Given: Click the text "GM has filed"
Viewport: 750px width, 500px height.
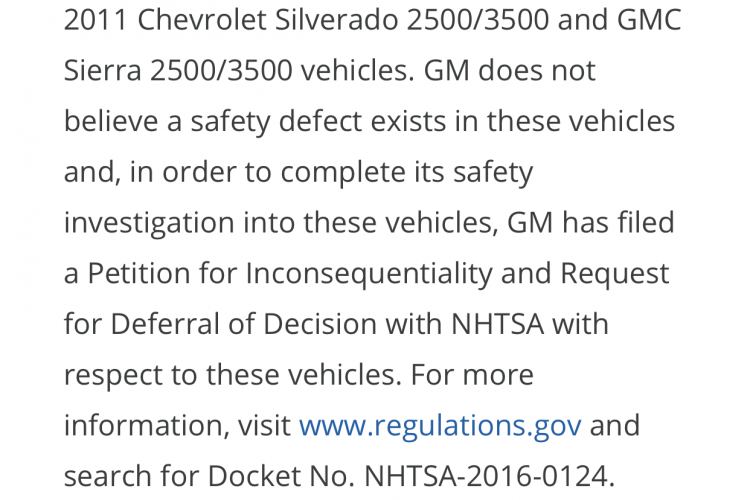Looking at the screenshot, I should [x=591, y=223].
